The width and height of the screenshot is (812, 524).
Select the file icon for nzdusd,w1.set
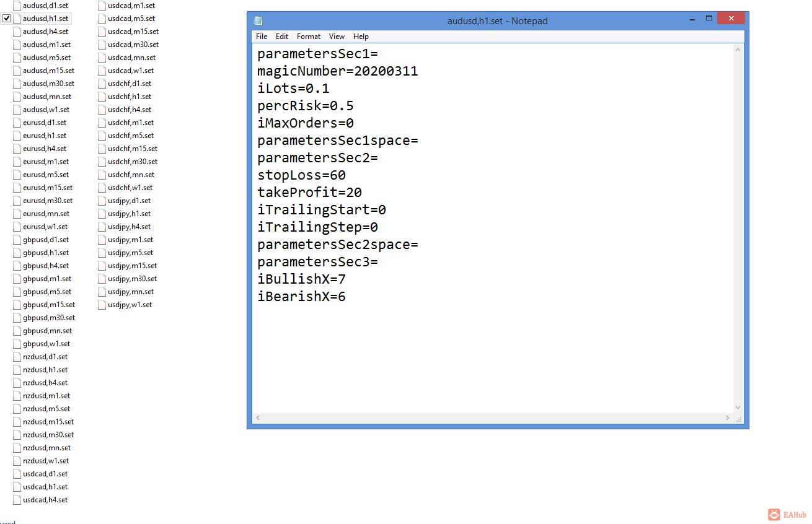click(17, 461)
